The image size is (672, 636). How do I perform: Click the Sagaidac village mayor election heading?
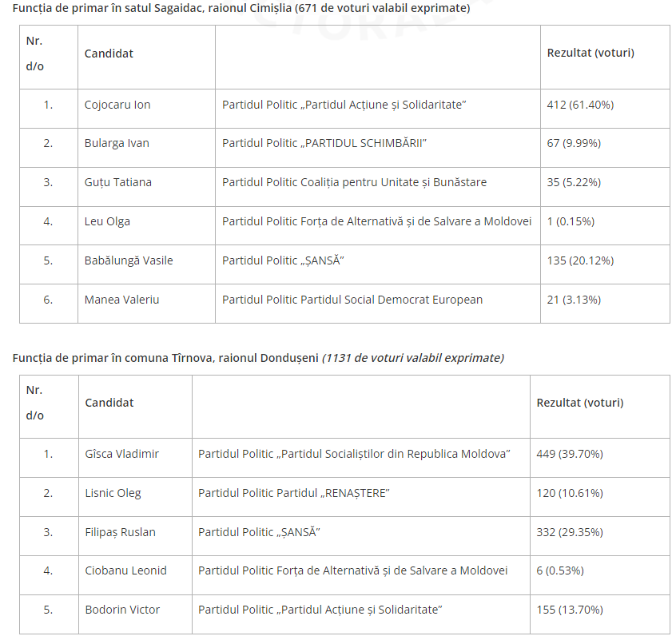pyautogui.click(x=241, y=9)
